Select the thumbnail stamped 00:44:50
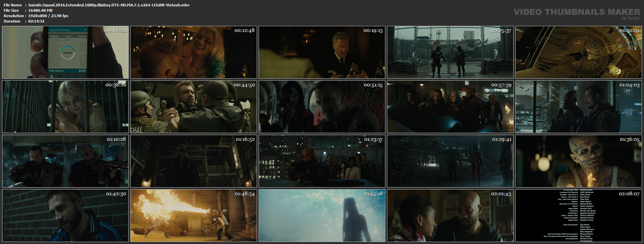Image resolution: width=644 pixels, height=244 pixels. 194,107
